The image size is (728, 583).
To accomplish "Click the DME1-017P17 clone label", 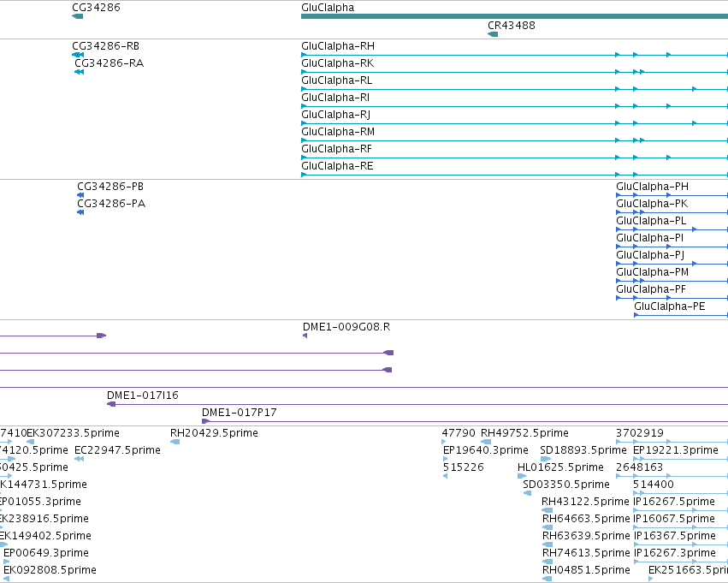I will tap(240, 413).
